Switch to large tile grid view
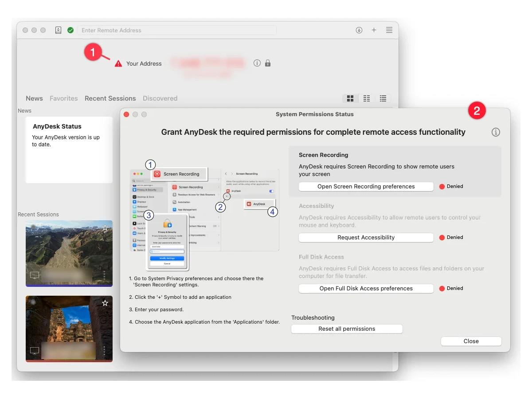Viewport: 532px width, 399px height. coord(350,98)
